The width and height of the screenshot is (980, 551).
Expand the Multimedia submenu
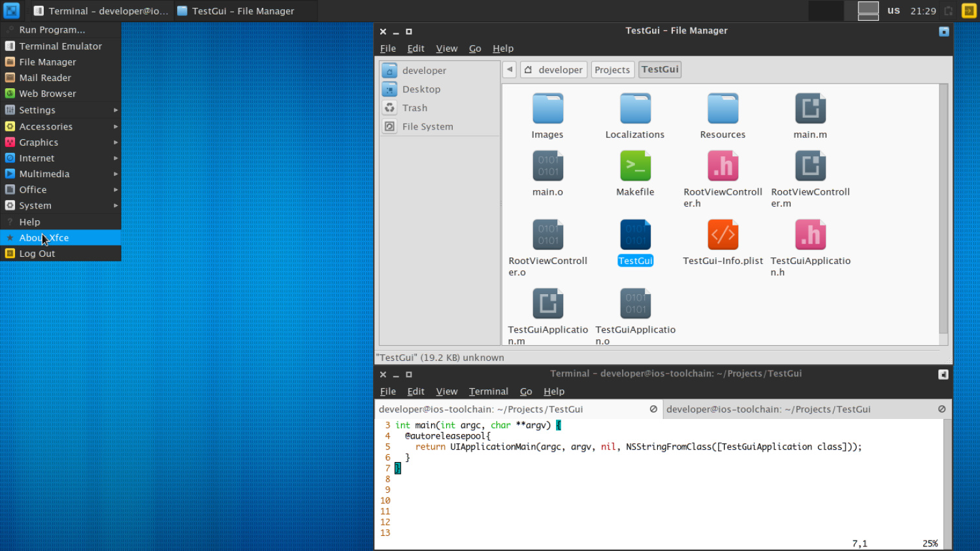click(x=61, y=174)
